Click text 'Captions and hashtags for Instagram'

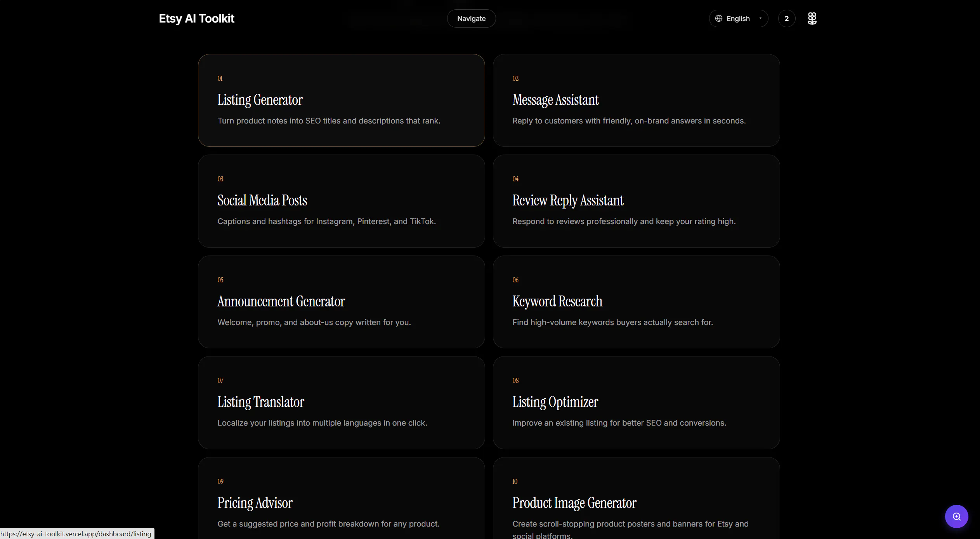(x=286, y=221)
